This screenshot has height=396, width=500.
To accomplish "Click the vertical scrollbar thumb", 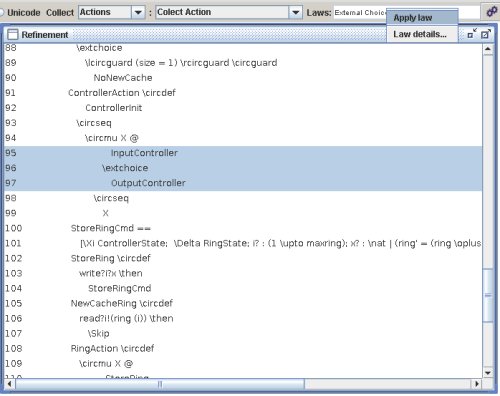I will coord(488,295).
